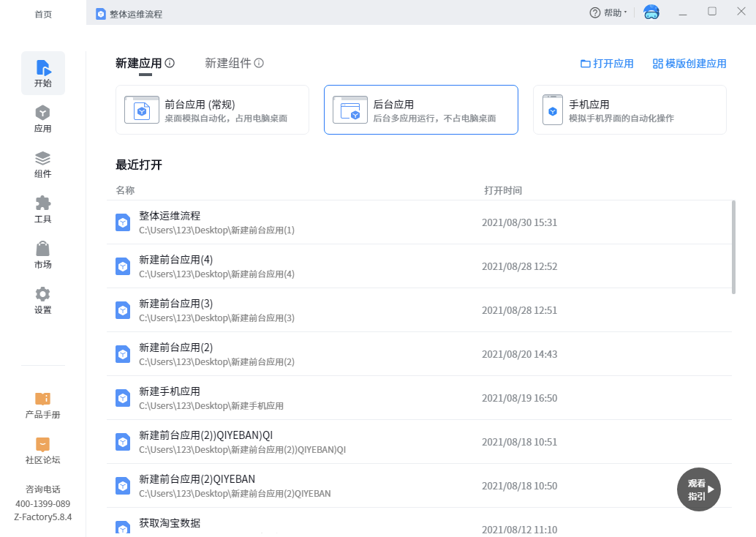Click the recent list vertical scrollbar

733,247
